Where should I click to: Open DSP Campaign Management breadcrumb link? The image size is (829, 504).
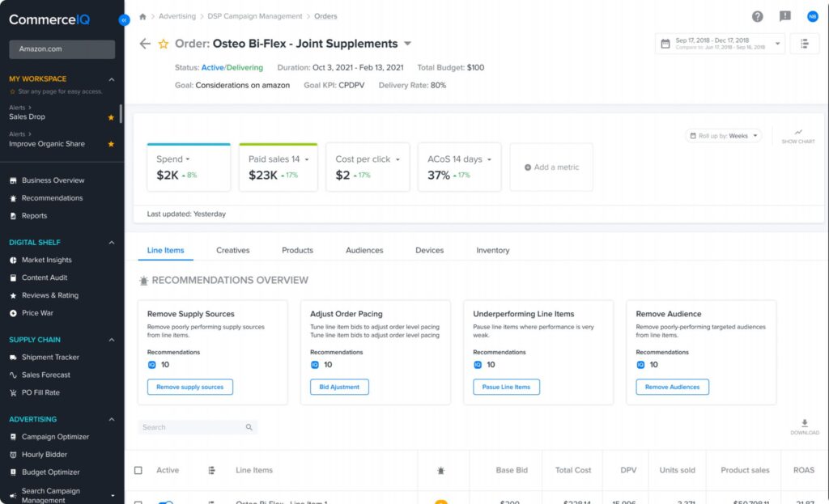(x=255, y=16)
